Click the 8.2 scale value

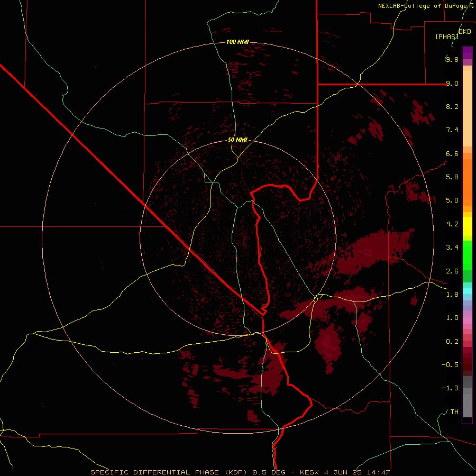pyautogui.click(x=452, y=106)
